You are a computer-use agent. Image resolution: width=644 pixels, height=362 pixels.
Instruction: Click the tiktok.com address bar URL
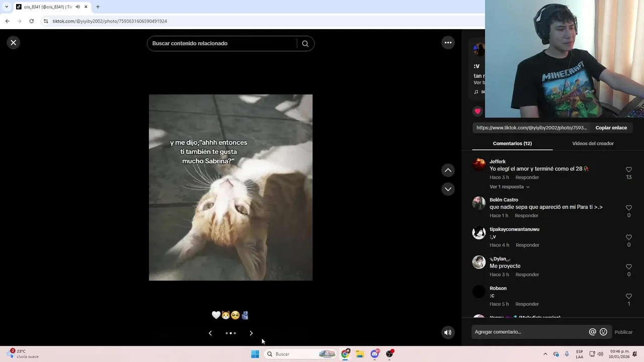(110, 21)
